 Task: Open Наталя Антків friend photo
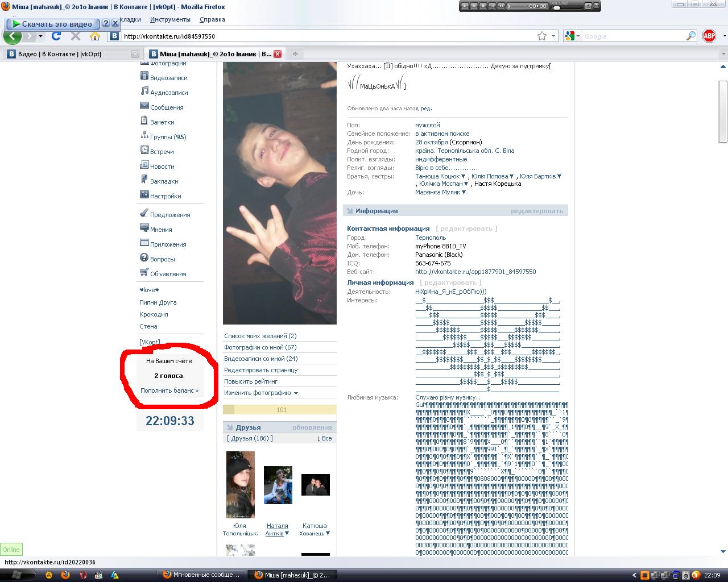pos(278,485)
